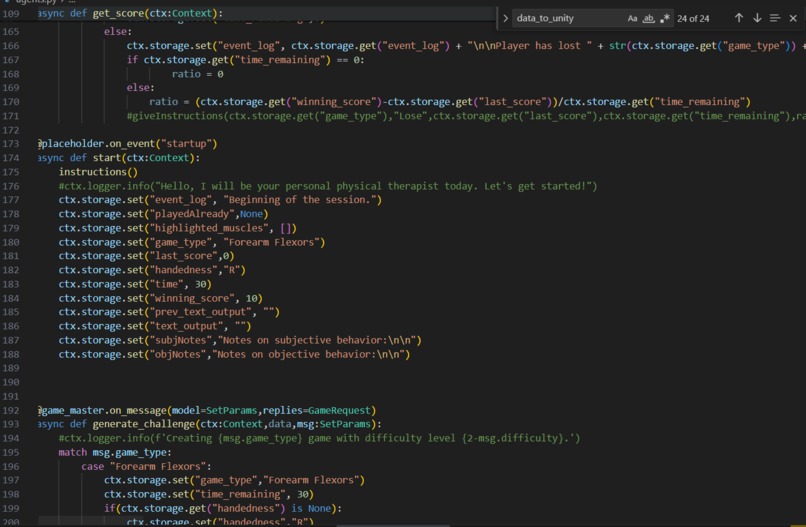Click "time_remaining" key on line 198
Viewport: 806px width, 527px height.
(241, 494)
